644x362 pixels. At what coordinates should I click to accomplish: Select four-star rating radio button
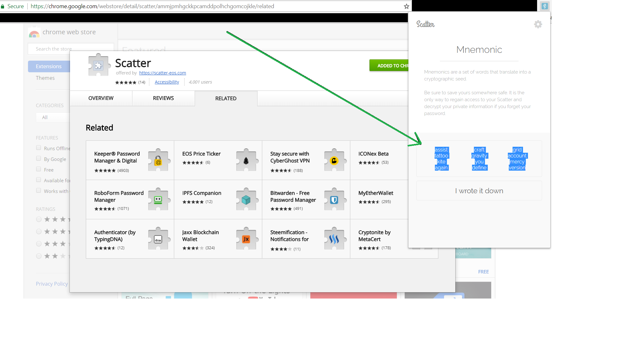click(x=39, y=232)
